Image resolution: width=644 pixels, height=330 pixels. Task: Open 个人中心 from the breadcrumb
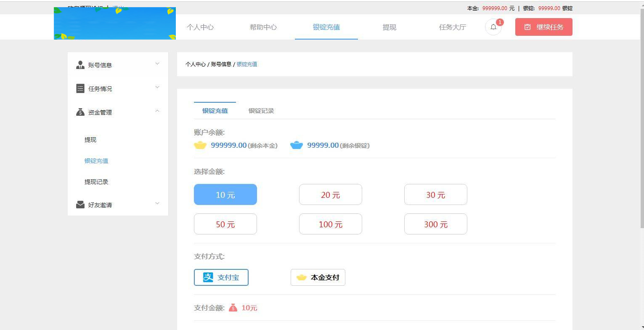coord(196,64)
